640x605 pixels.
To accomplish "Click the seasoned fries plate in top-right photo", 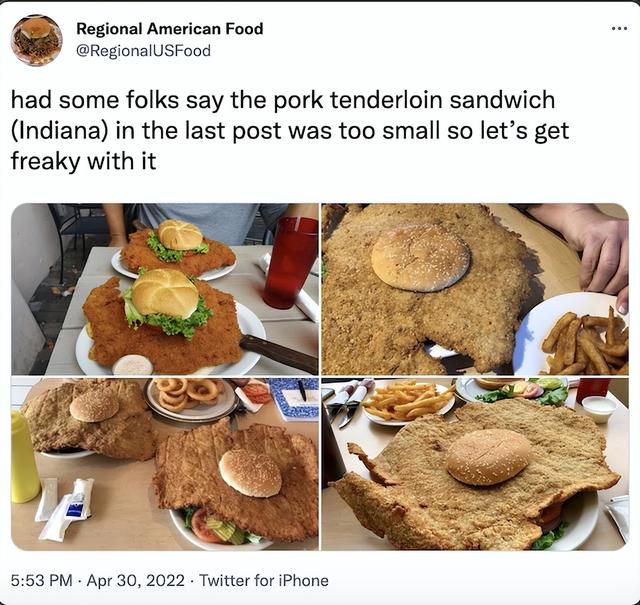I will click(x=571, y=334).
